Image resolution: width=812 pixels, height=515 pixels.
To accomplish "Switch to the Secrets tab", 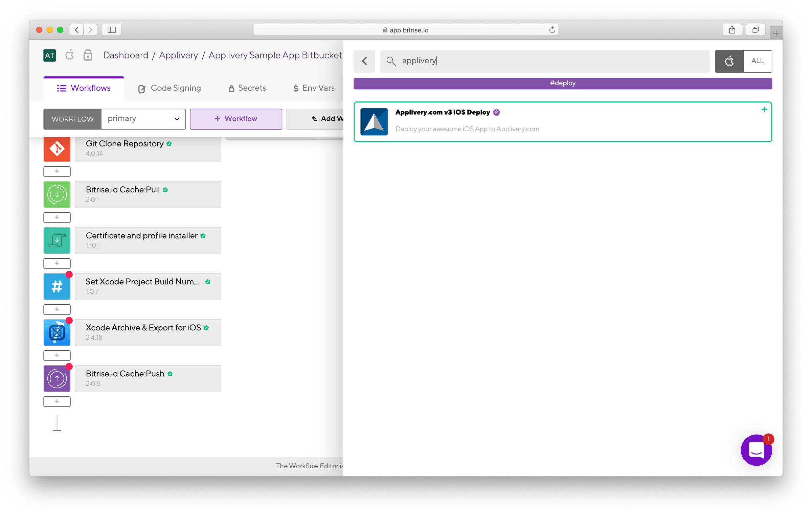I will pos(247,88).
